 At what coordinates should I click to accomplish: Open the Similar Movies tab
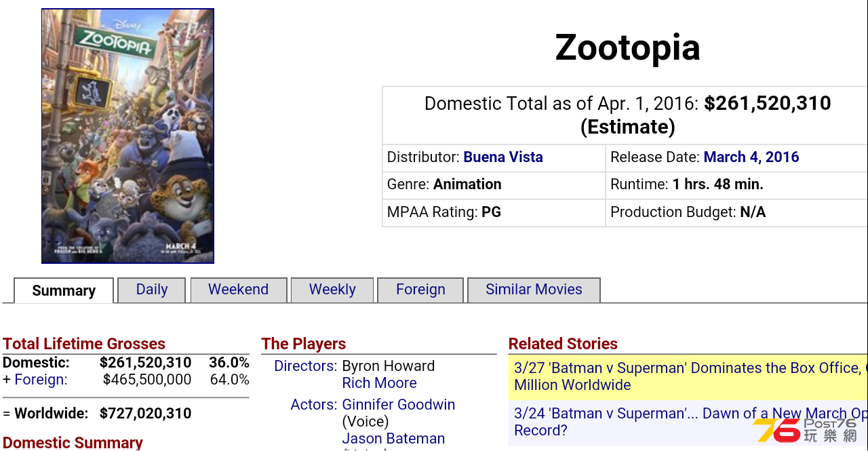tap(534, 290)
